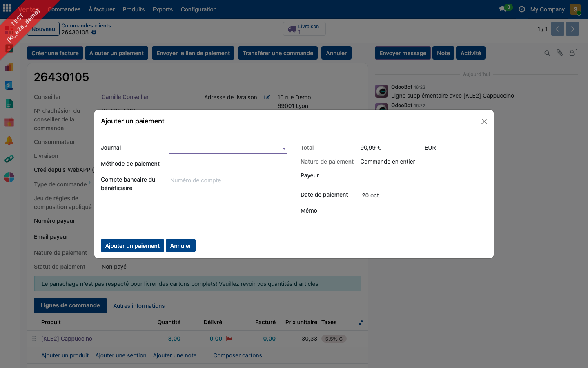Open column settings for order lines
This screenshot has width=588, height=368.
361,323
